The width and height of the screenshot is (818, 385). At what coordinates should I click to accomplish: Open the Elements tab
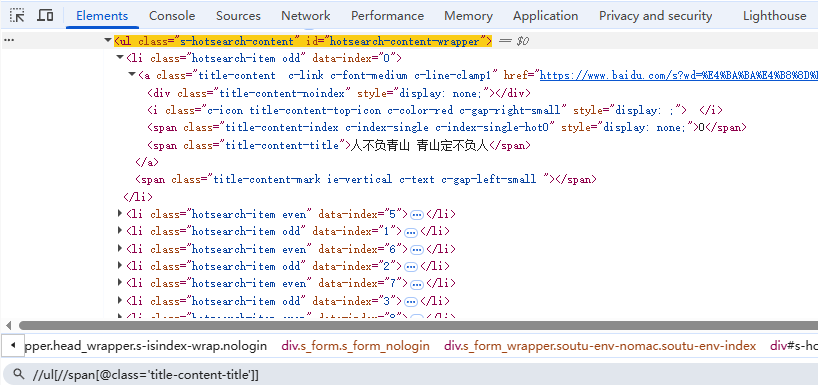[102, 16]
